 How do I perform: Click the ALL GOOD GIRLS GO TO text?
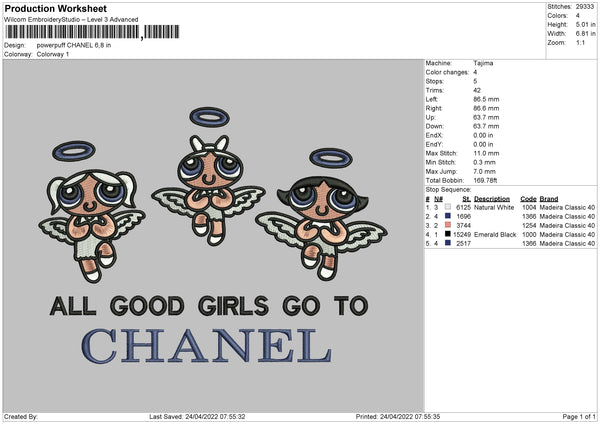[x=209, y=306]
